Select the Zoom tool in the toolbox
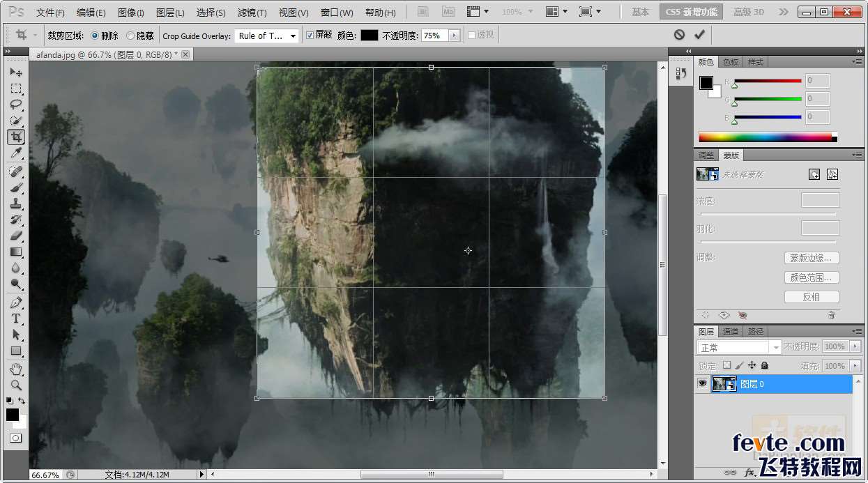868x483 pixels. click(16, 384)
